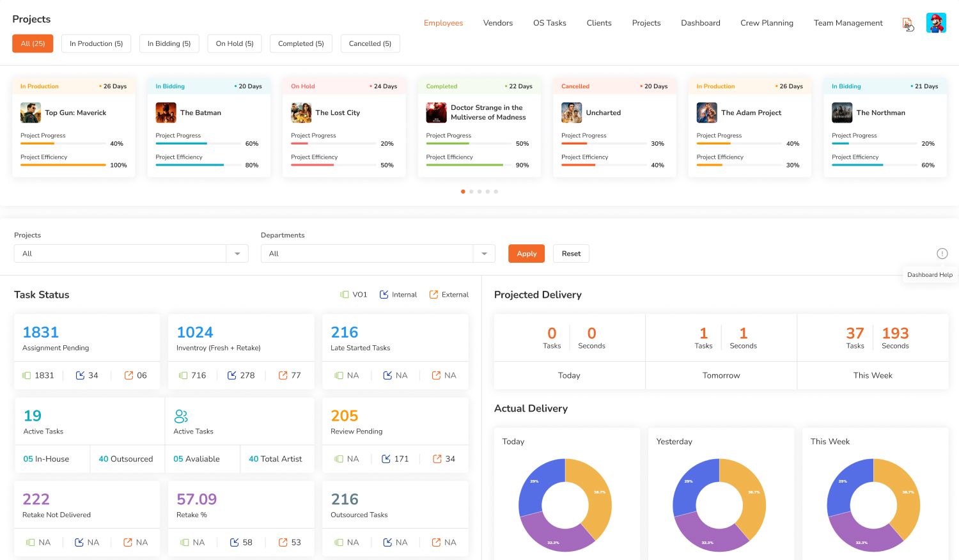The height and width of the screenshot is (560, 959).
Task: Click external icon next to 53 in Retake %
Action: [x=283, y=542]
